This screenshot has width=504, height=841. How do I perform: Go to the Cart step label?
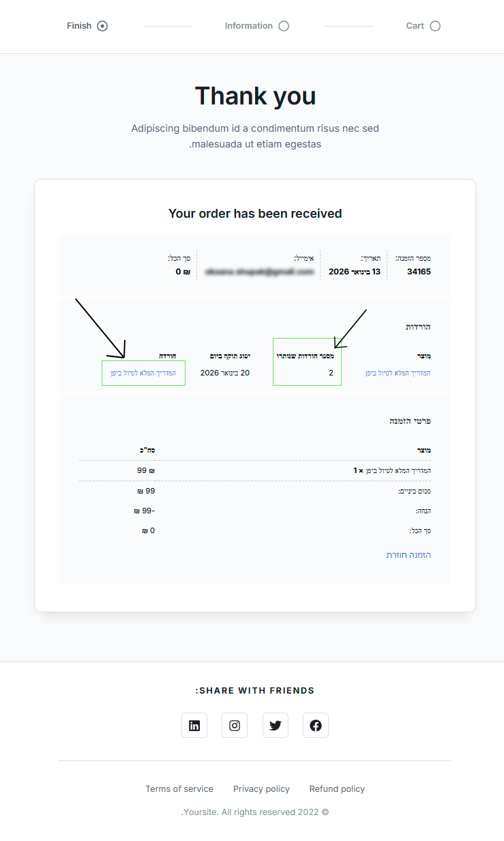(415, 26)
